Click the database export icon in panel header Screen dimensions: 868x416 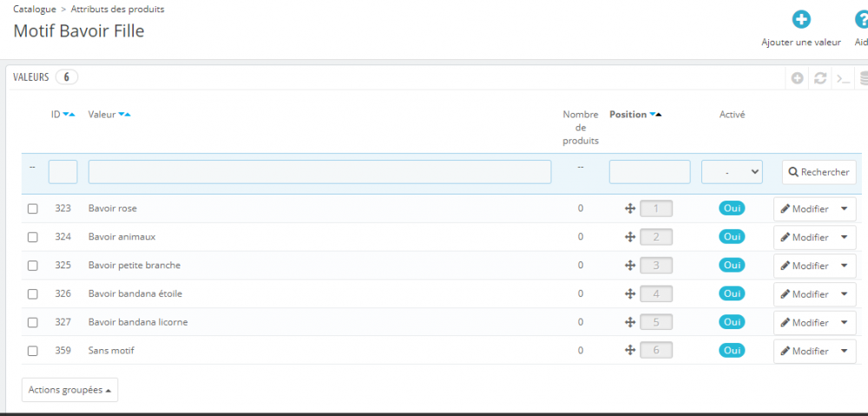tap(864, 79)
